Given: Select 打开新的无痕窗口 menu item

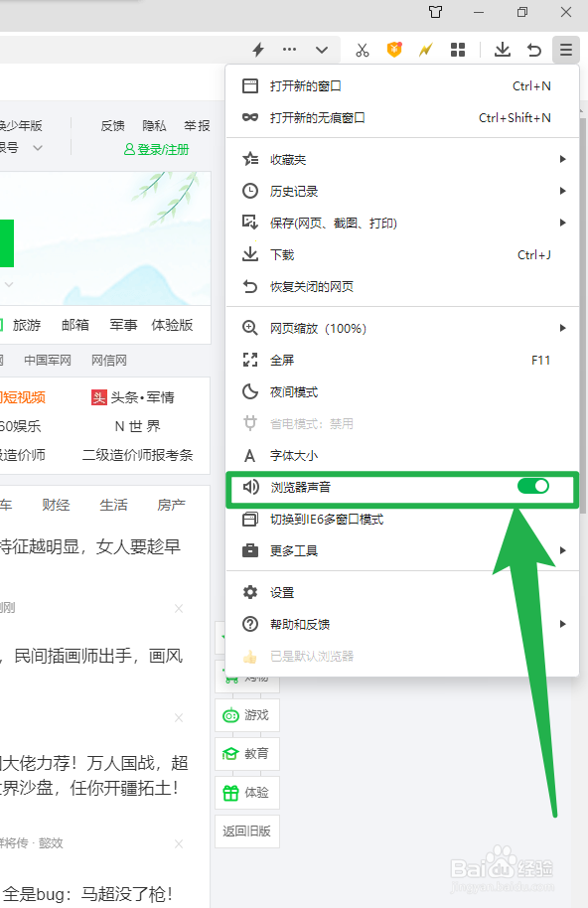Looking at the screenshot, I should 402,118.
